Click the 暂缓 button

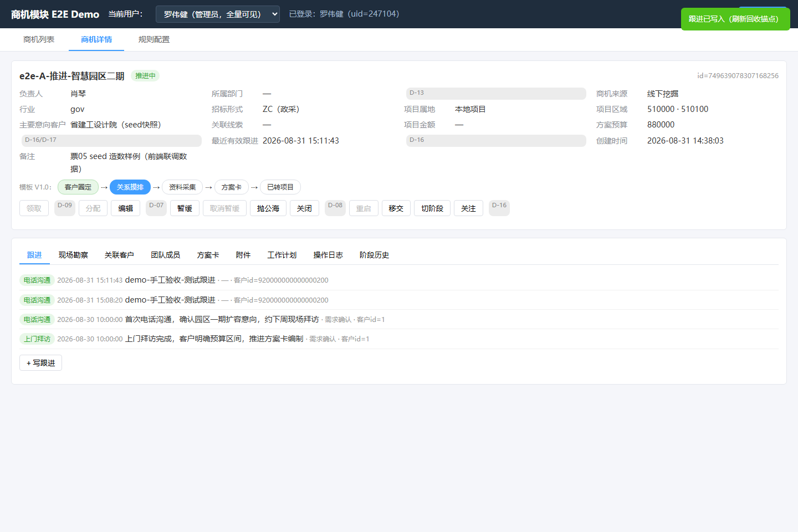point(185,208)
